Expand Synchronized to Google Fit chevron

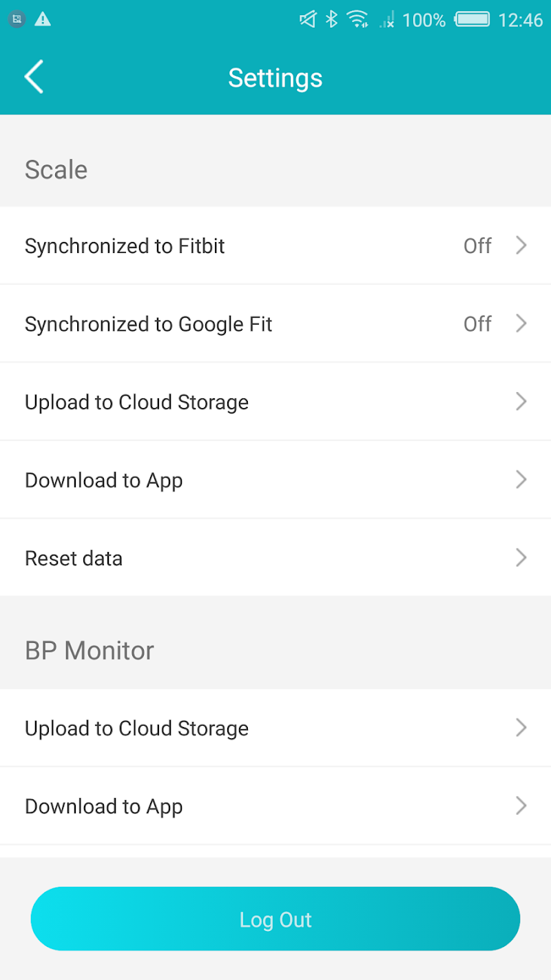(x=521, y=323)
